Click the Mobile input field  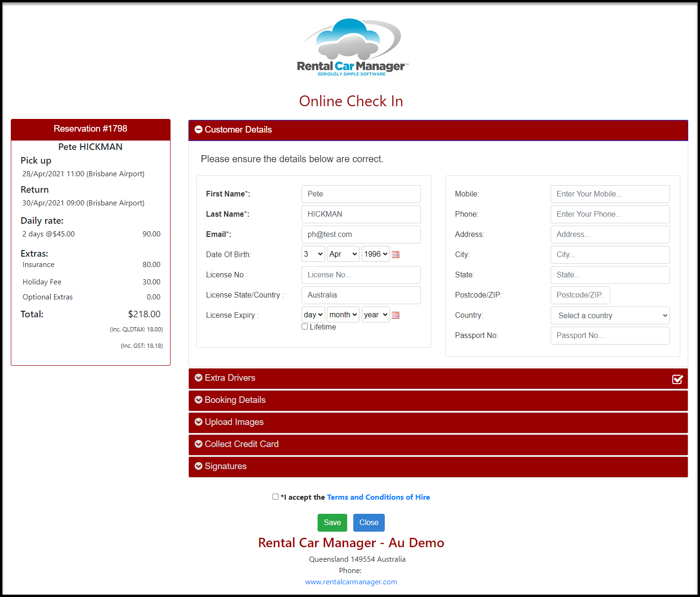pyautogui.click(x=610, y=194)
